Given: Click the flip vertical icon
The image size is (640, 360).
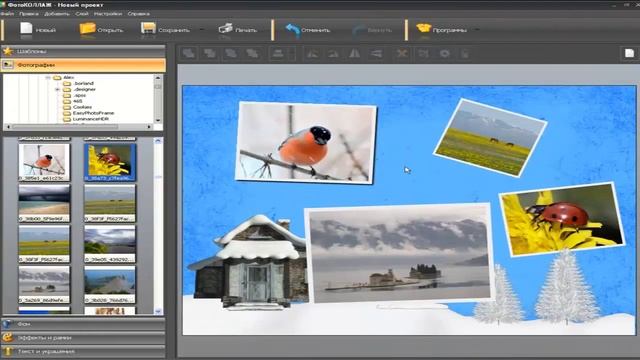Looking at the screenshot, I should [x=376, y=53].
